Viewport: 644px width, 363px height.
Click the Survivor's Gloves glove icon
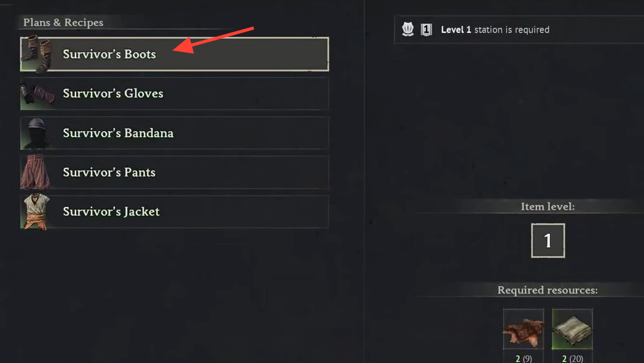36,94
